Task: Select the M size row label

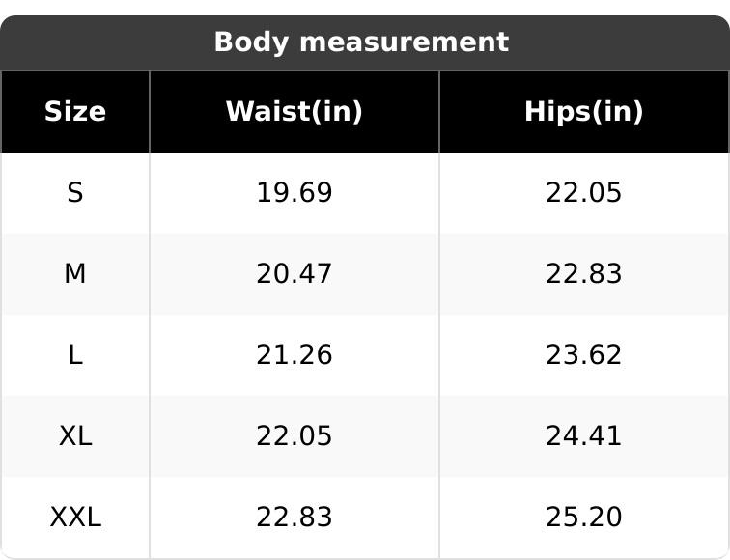Action: click(x=75, y=274)
